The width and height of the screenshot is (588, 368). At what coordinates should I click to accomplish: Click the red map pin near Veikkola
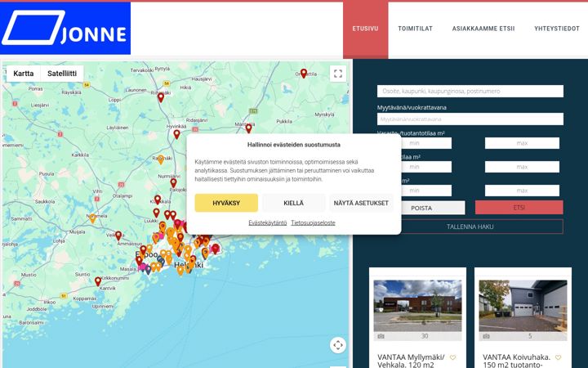(118, 236)
